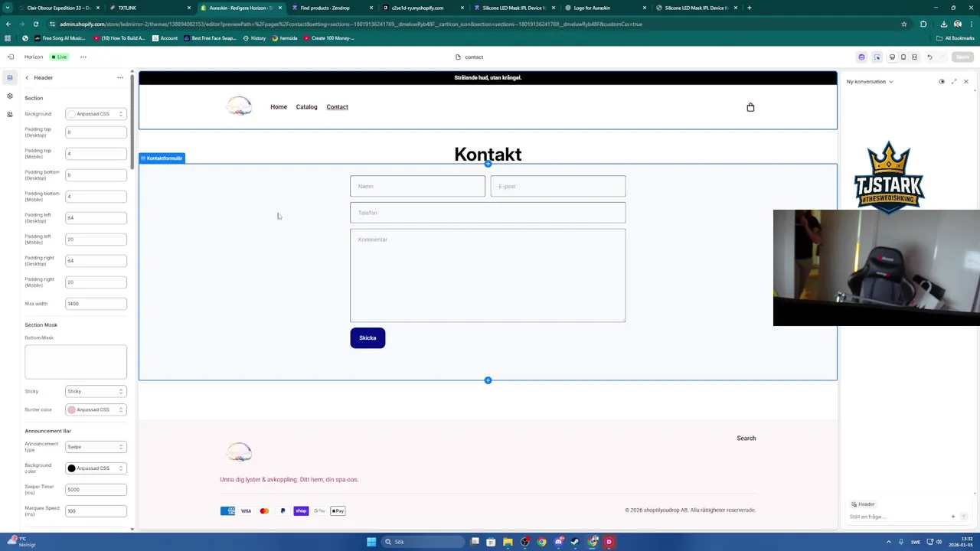The image size is (980, 551).
Task: Click the cart icon in store header
Action: (x=750, y=107)
